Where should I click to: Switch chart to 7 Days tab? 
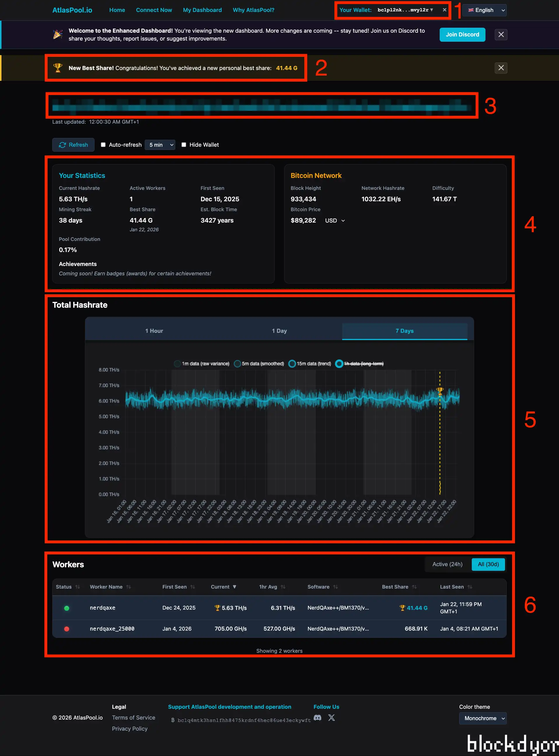click(x=404, y=330)
